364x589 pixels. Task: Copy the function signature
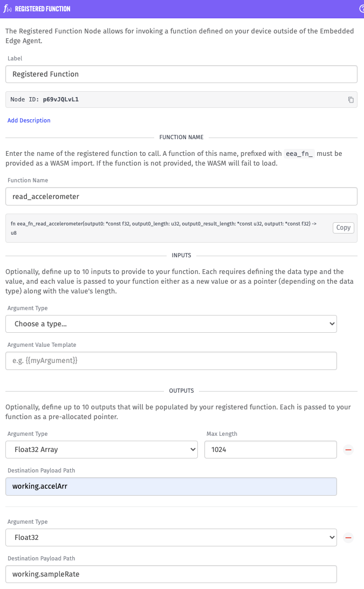tap(344, 228)
